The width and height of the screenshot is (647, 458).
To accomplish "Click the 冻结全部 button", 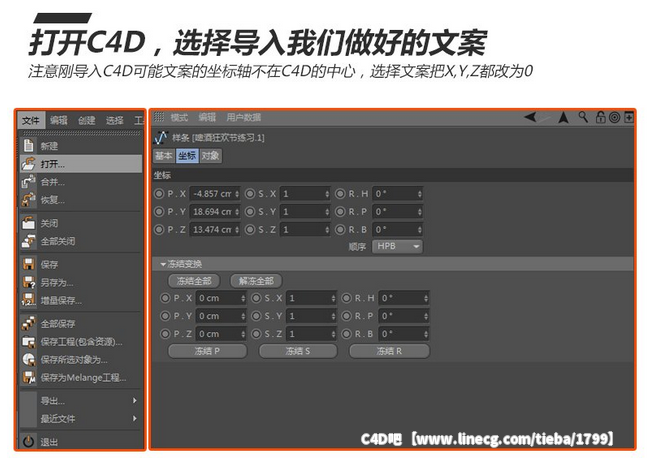I will [194, 281].
